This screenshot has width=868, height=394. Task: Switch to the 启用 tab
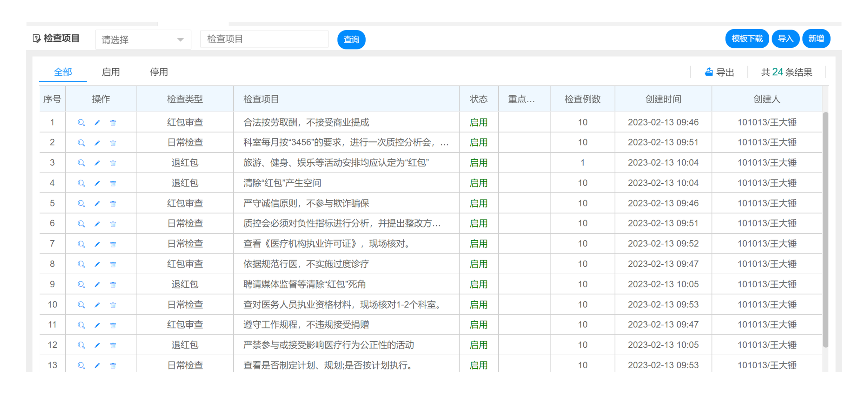[110, 72]
